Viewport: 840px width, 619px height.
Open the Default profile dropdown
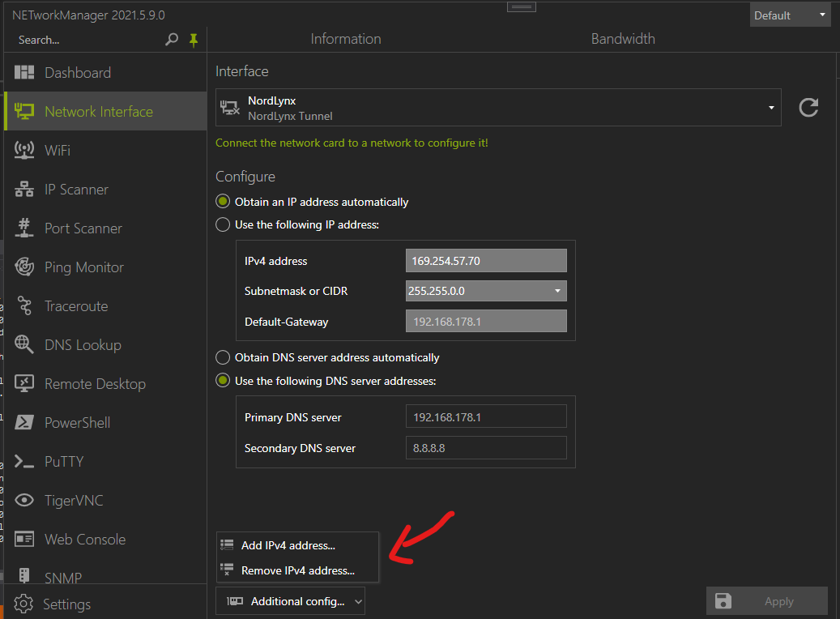790,15
